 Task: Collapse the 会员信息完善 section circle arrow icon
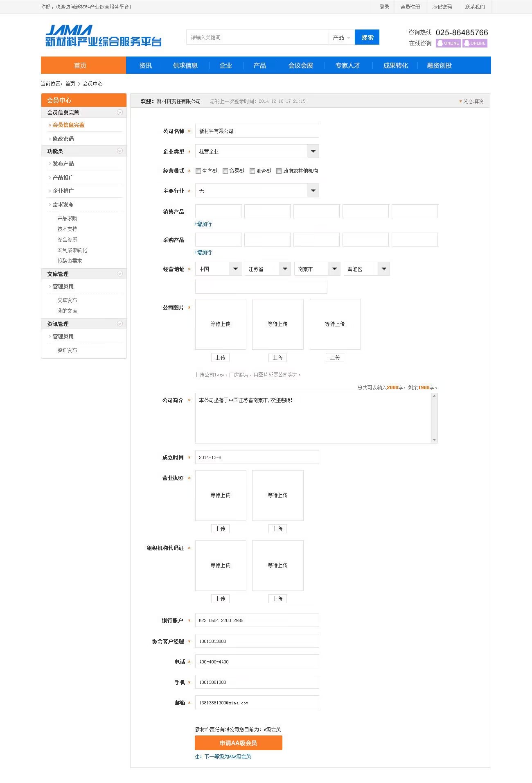coord(119,112)
